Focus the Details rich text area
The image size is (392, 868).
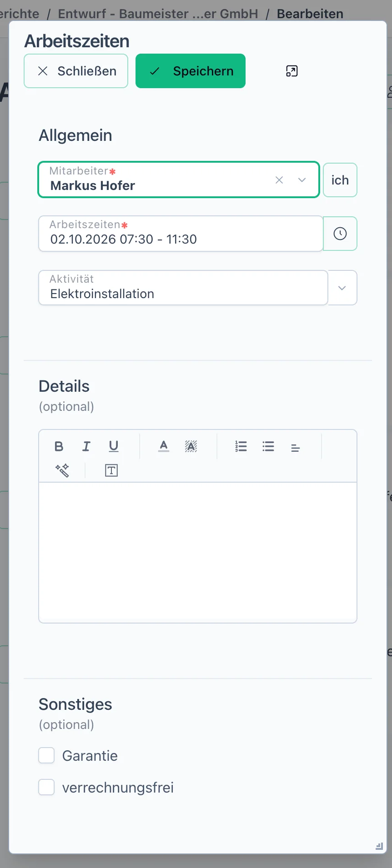pyautogui.click(x=198, y=552)
